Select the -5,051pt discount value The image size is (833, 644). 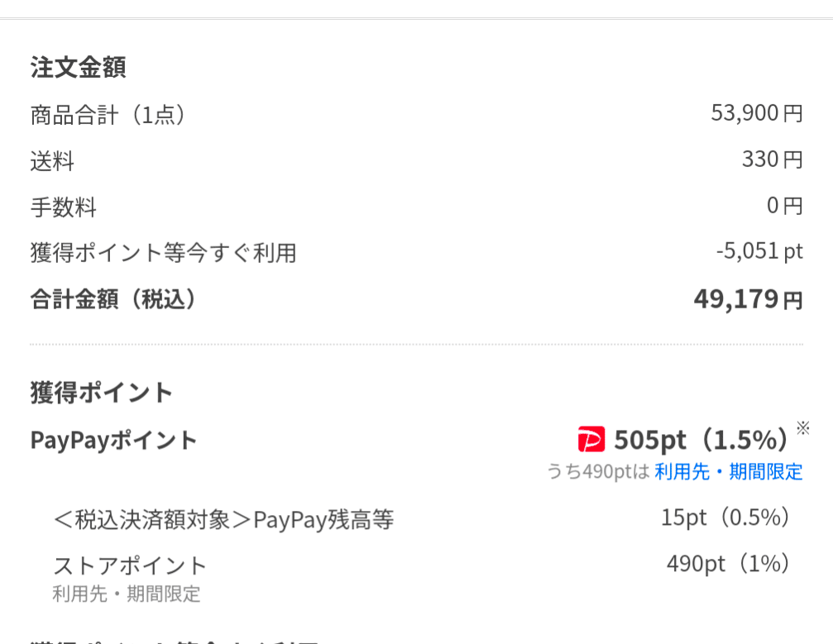[x=759, y=251]
